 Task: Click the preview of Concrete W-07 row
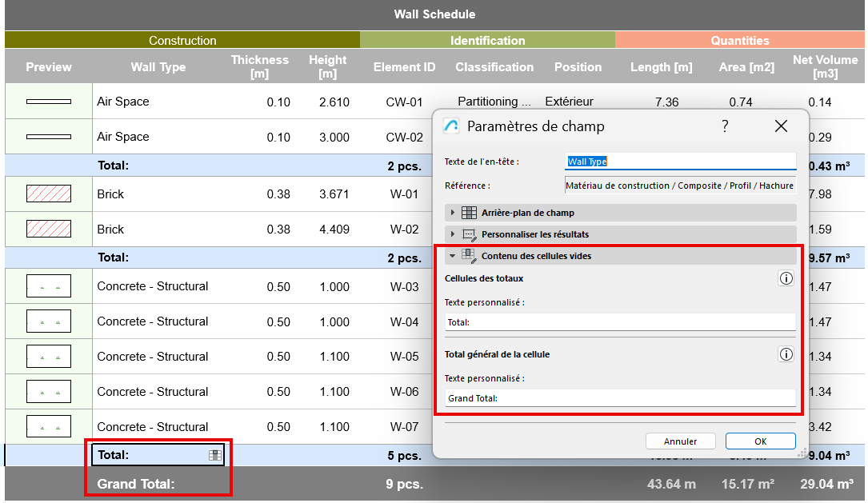pos(49,427)
